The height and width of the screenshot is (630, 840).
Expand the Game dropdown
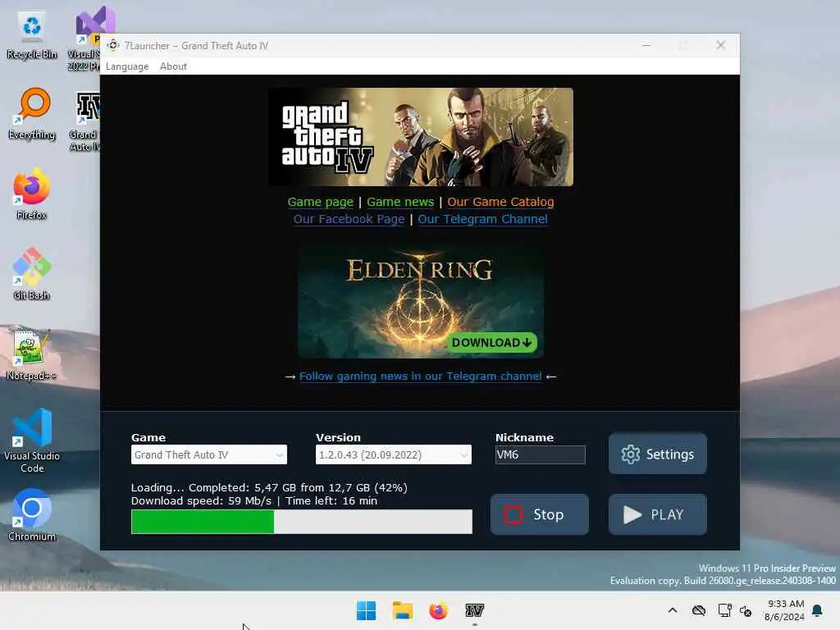point(209,454)
